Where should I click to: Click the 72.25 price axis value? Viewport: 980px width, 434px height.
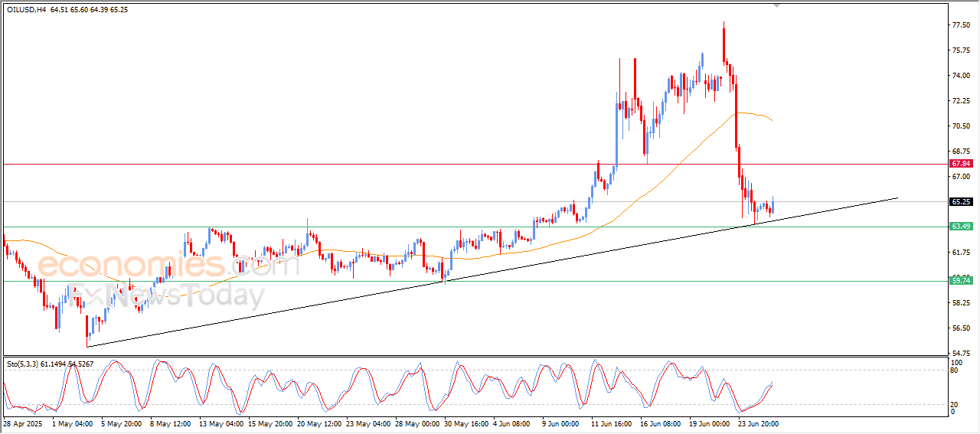coord(962,101)
